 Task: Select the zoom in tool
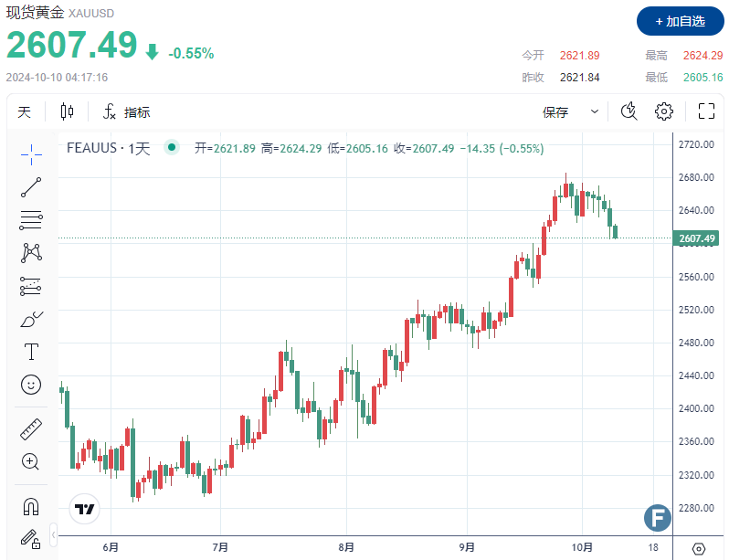tap(31, 462)
